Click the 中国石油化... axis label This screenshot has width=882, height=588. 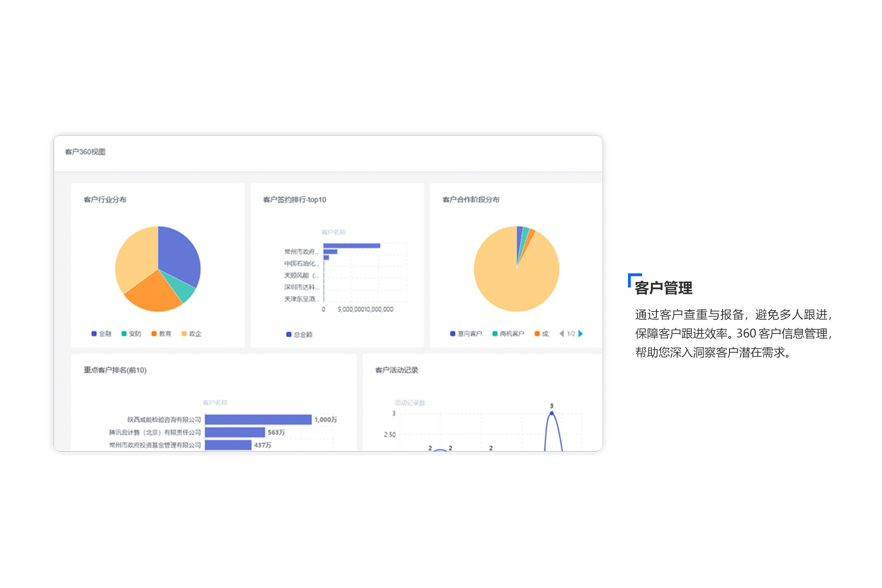302,264
